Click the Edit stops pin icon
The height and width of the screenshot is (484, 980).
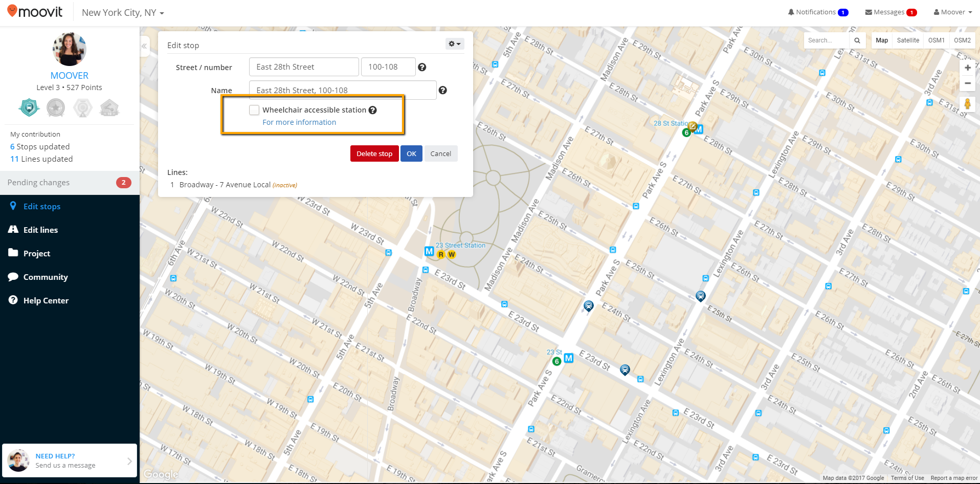(13, 206)
